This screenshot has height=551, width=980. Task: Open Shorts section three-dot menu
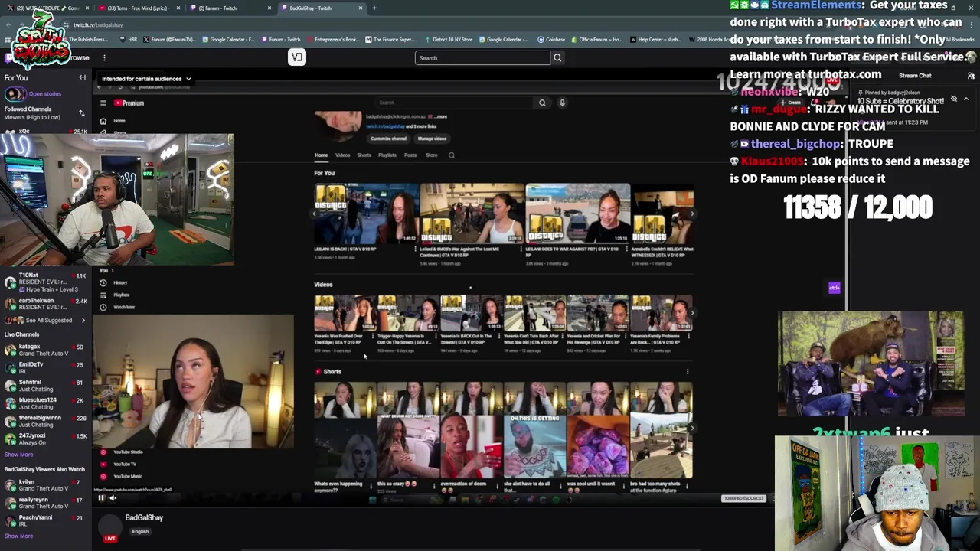click(688, 372)
